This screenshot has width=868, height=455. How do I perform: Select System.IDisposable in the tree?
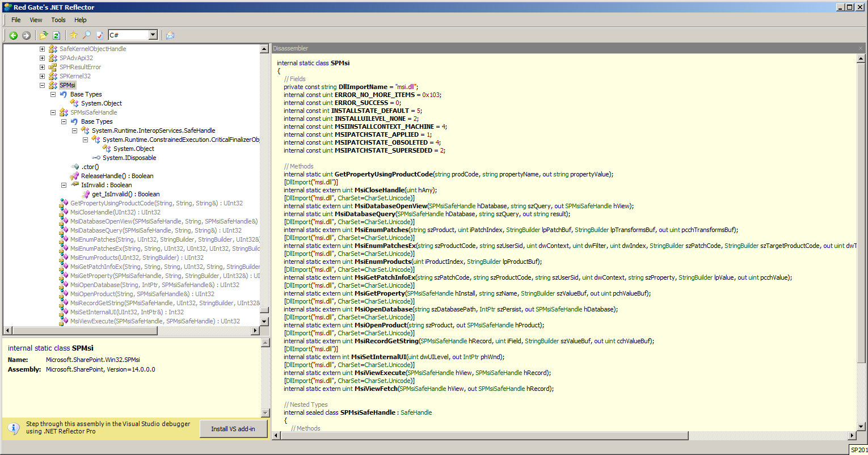coord(129,158)
